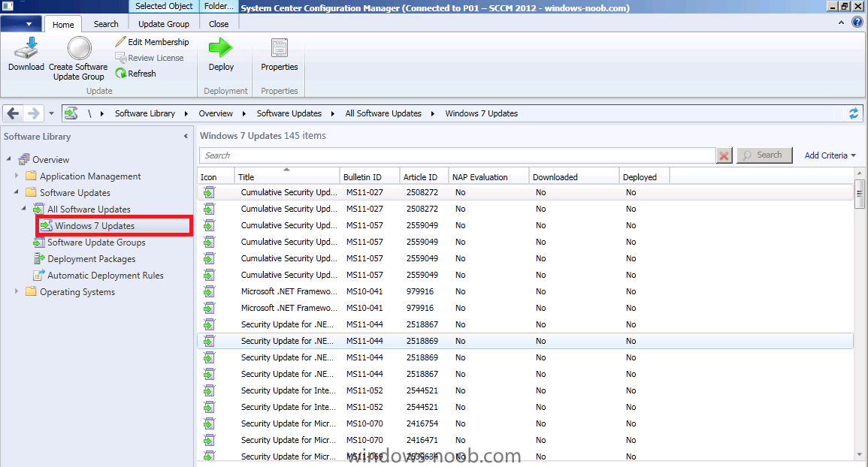Select the Selected Object contextual tab
Screen dimensions: 868x467
[164, 6]
